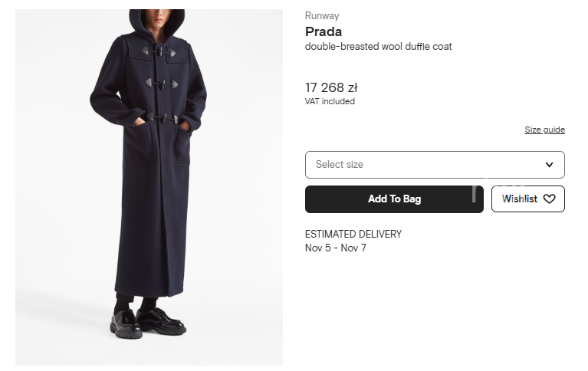Click the coat's lower hem in photo

(x=148, y=290)
